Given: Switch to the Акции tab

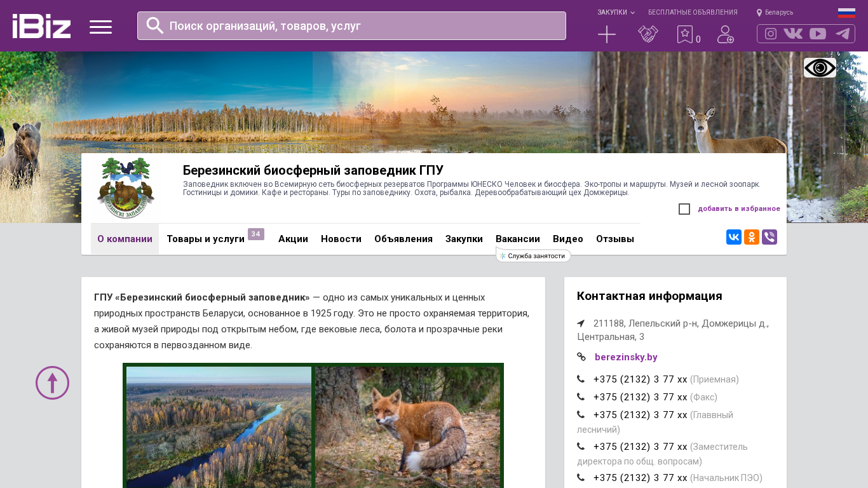Looking at the screenshot, I should tap(293, 239).
